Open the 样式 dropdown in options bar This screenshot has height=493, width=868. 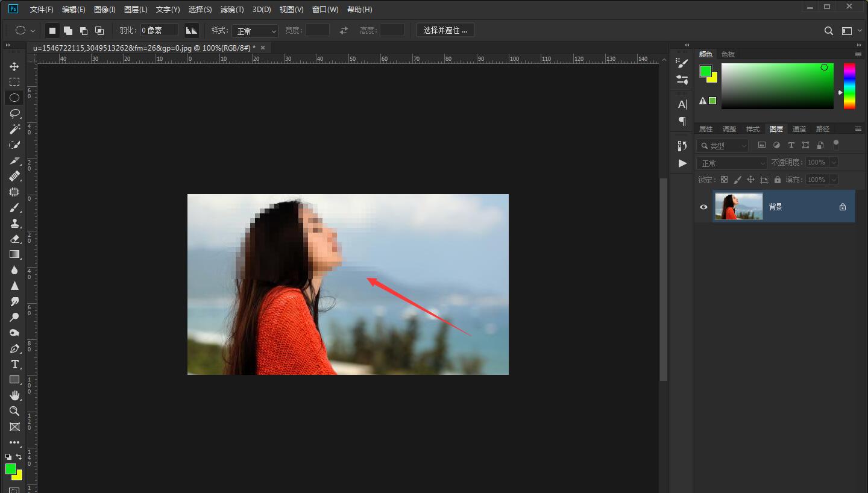[x=255, y=30]
